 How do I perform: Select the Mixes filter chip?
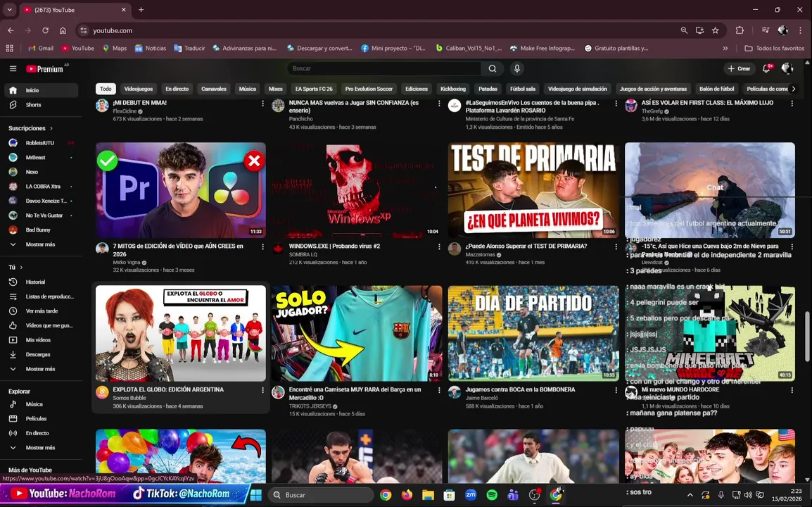pos(276,89)
